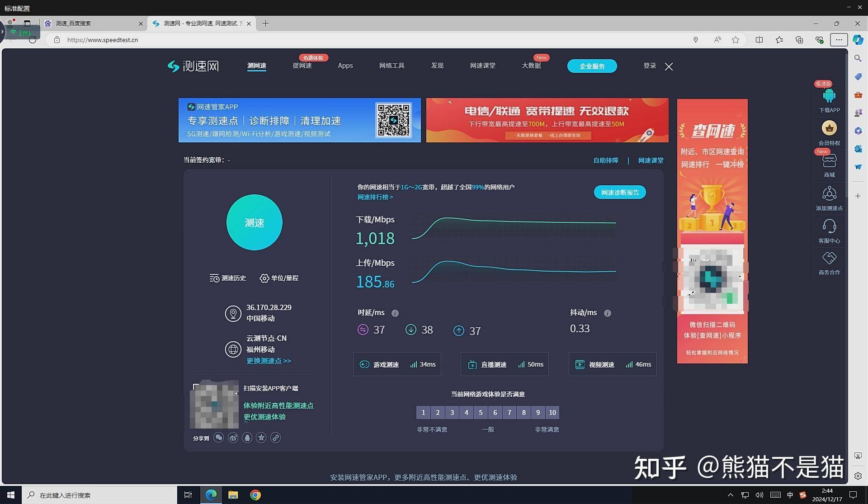Start the speed test with the 测速 circle
868x504 pixels.
254,222
